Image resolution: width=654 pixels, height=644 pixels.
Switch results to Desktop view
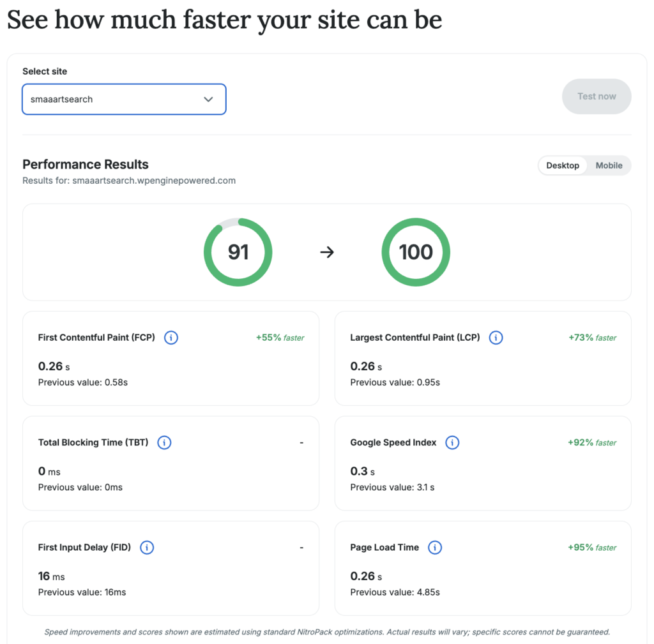click(x=563, y=165)
